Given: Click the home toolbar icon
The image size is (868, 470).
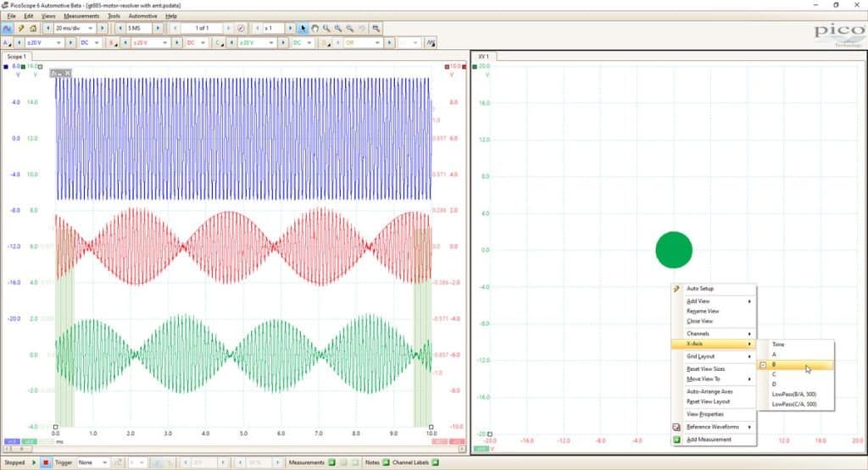Looking at the screenshot, I should (x=33, y=28).
